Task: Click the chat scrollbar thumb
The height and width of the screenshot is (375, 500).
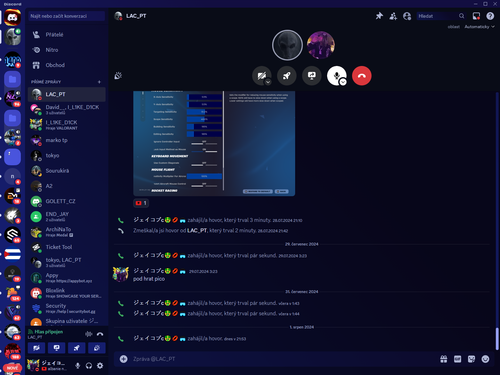Action: (497, 339)
